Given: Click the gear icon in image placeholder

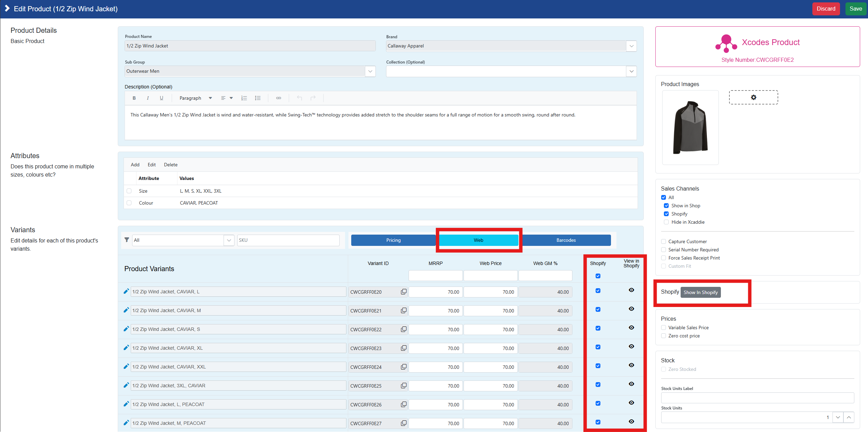Looking at the screenshot, I should [753, 97].
